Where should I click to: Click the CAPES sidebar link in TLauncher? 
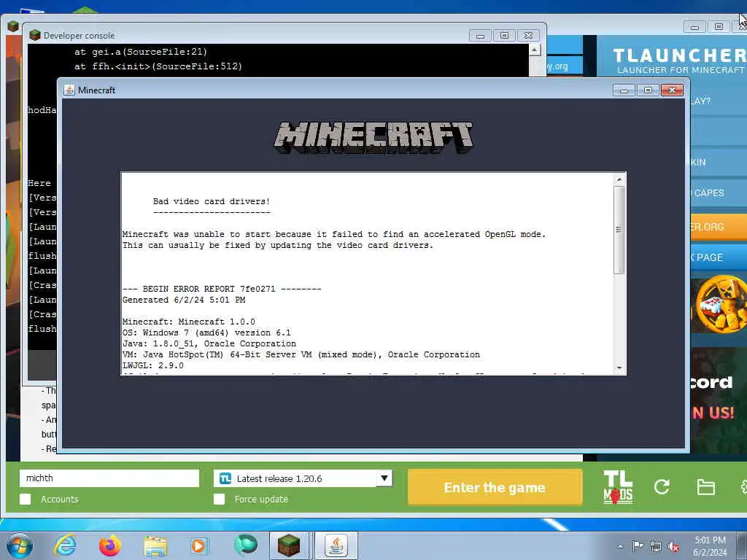point(719,192)
